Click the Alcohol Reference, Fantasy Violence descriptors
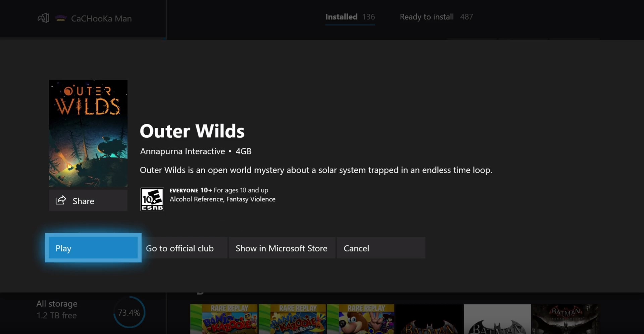644x334 pixels. point(222,199)
